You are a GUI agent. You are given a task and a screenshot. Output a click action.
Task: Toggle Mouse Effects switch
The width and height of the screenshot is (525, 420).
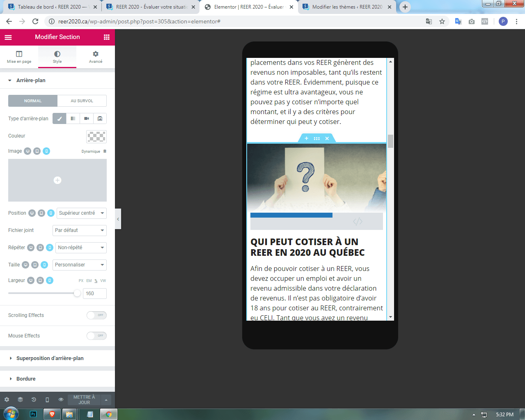coord(96,336)
